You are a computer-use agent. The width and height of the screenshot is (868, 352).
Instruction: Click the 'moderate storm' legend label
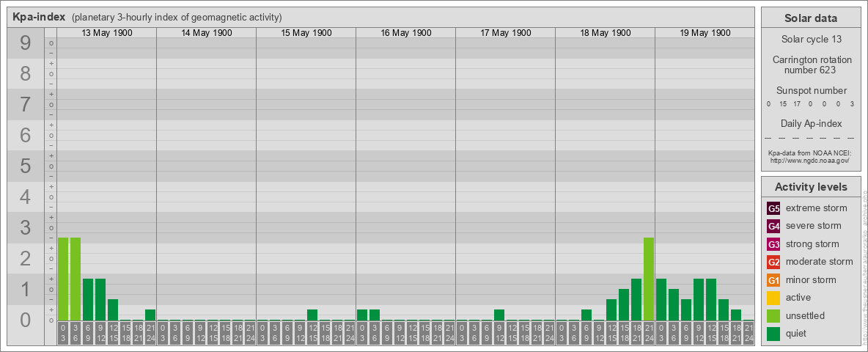(x=820, y=262)
